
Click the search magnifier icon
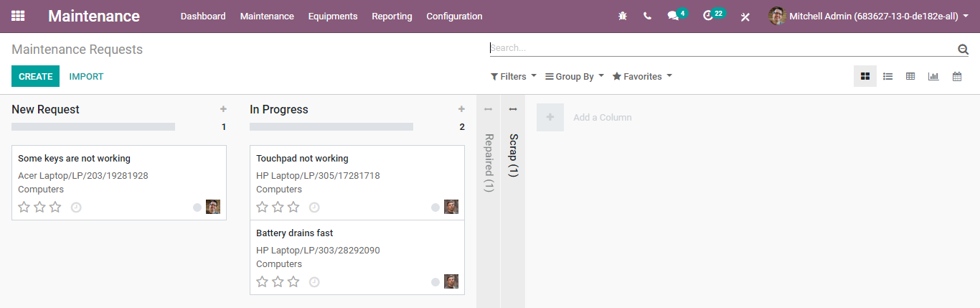coord(963,49)
